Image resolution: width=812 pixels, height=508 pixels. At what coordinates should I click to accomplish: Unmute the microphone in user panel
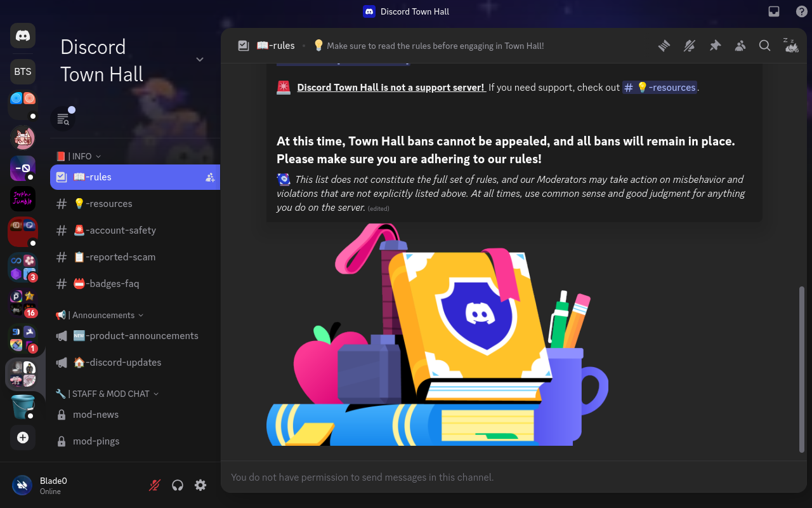pos(155,485)
